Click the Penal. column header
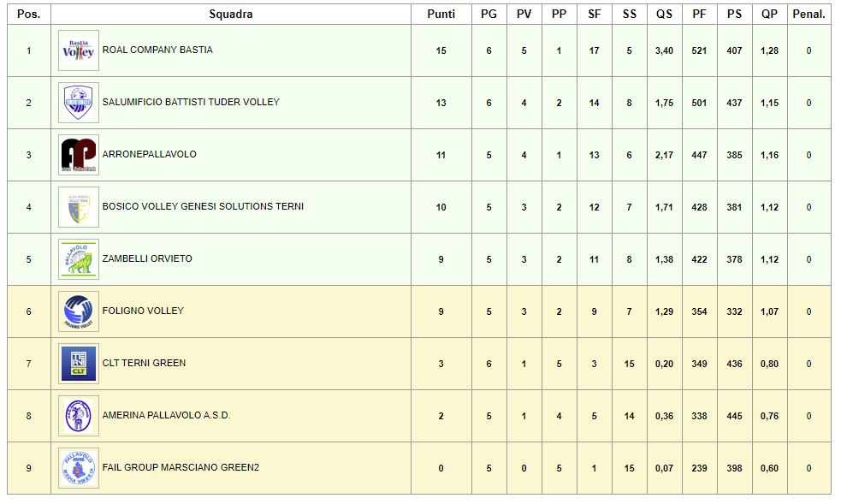Viewport: 841px width, 504px height. click(x=808, y=14)
